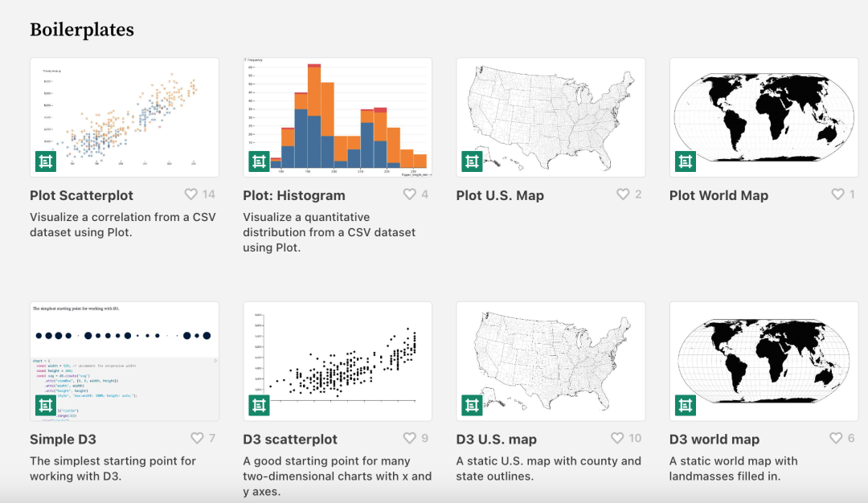Open the Simple D3 title link
This screenshot has width=868, height=503.
coord(63,440)
